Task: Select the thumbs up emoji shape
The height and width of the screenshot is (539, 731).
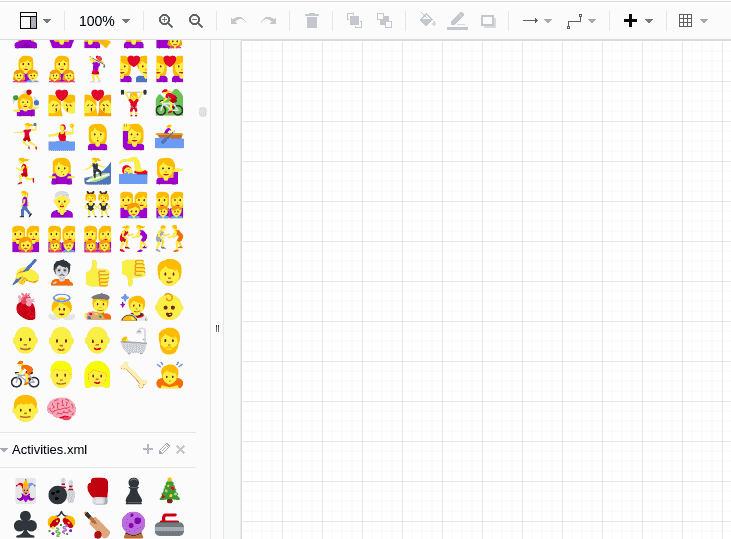Action: click(97, 273)
